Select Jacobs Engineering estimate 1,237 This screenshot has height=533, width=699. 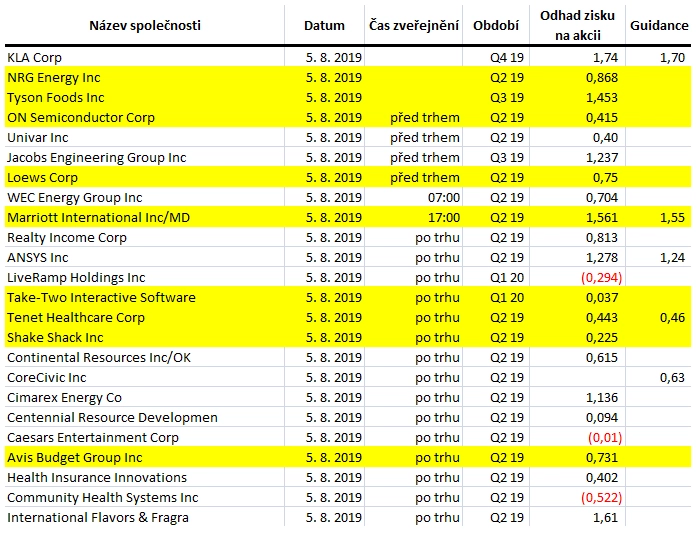pyautogui.click(x=602, y=158)
